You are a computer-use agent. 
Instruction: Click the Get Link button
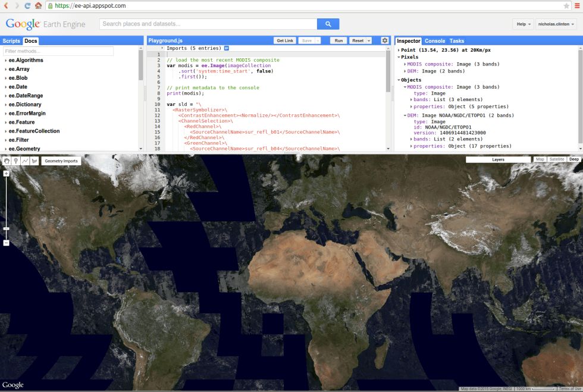pyautogui.click(x=284, y=40)
